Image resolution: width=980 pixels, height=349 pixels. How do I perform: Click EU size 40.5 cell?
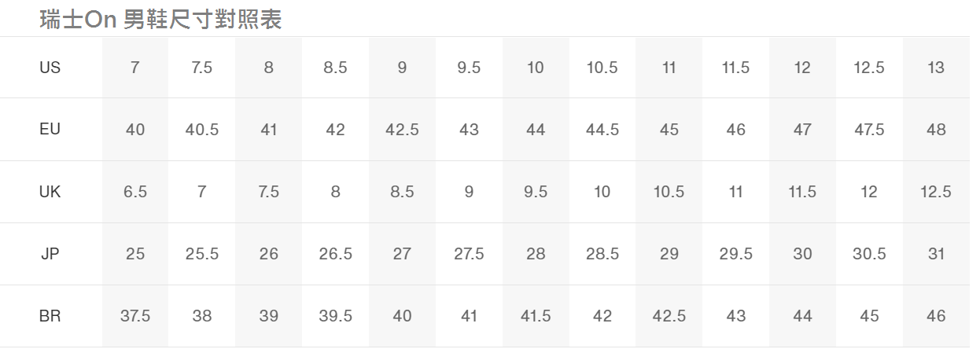[x=202, y=130]
